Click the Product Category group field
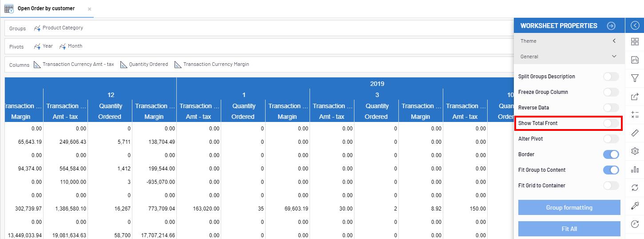 click(x=62, y=28)
